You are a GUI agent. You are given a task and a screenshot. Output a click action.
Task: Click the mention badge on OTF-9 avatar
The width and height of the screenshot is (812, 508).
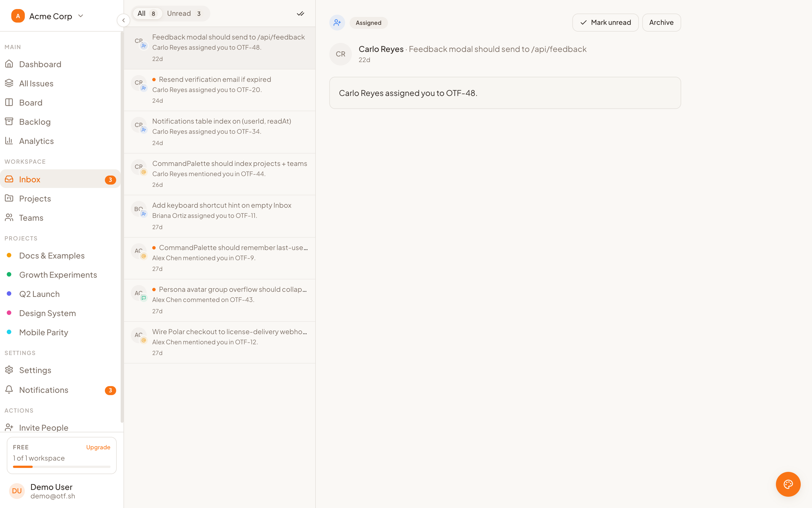[144, 256]
